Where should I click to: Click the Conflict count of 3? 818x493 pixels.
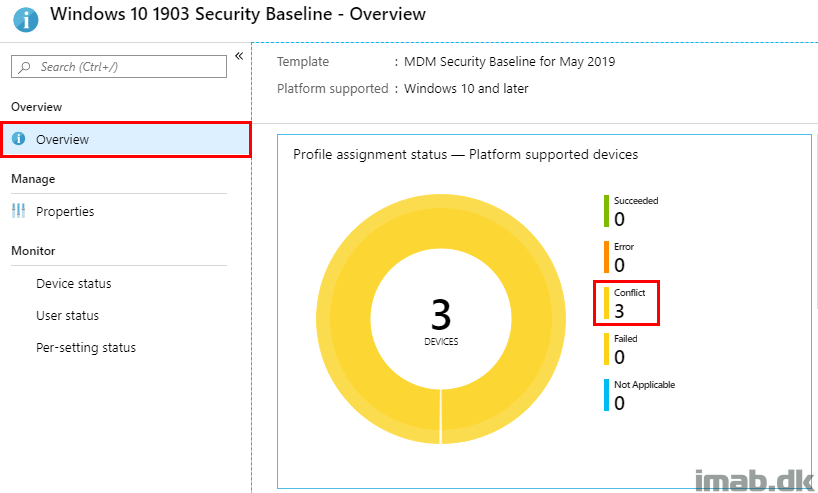pyautogui.click(x=619, y=311)
